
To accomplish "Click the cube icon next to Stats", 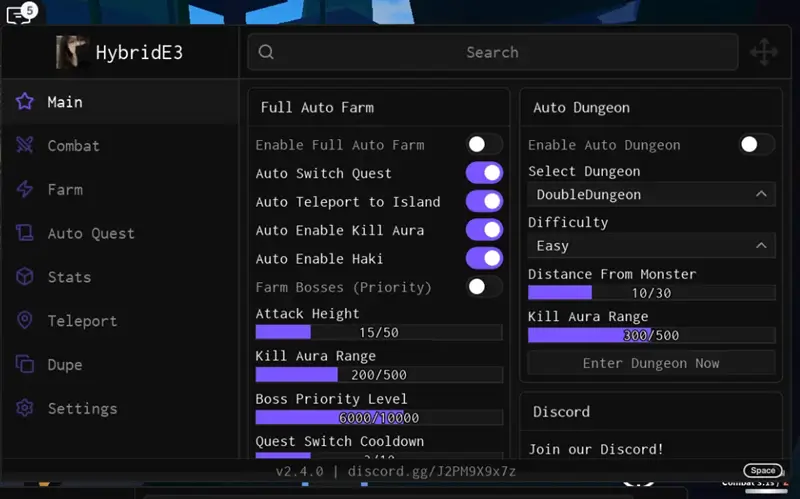I will coord(25,277).
